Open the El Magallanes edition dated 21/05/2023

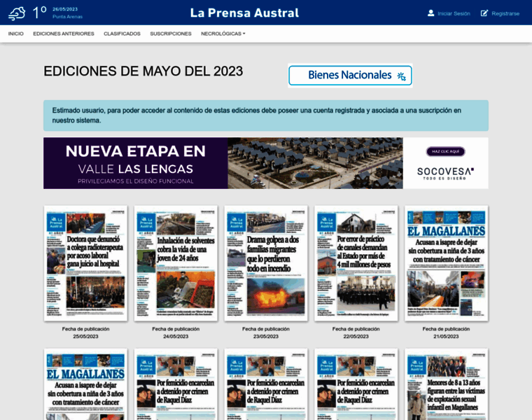[x=446, y=263]
